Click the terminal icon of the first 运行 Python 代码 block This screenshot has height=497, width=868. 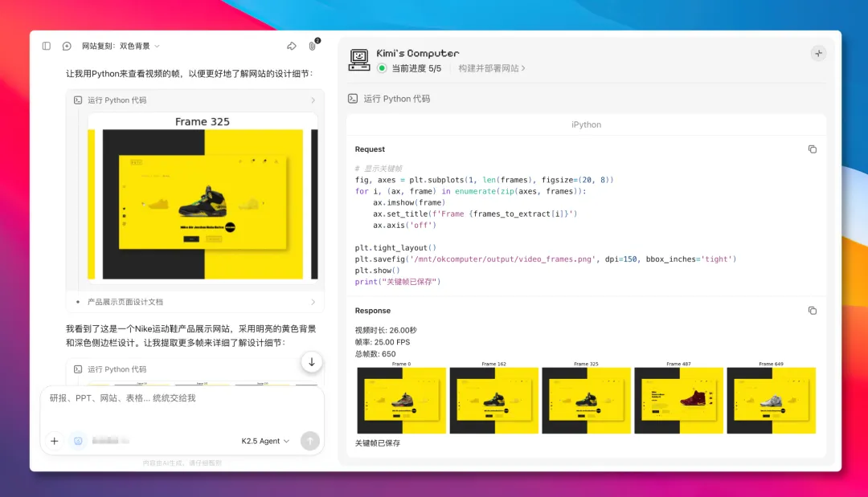(x=78, y=100)
